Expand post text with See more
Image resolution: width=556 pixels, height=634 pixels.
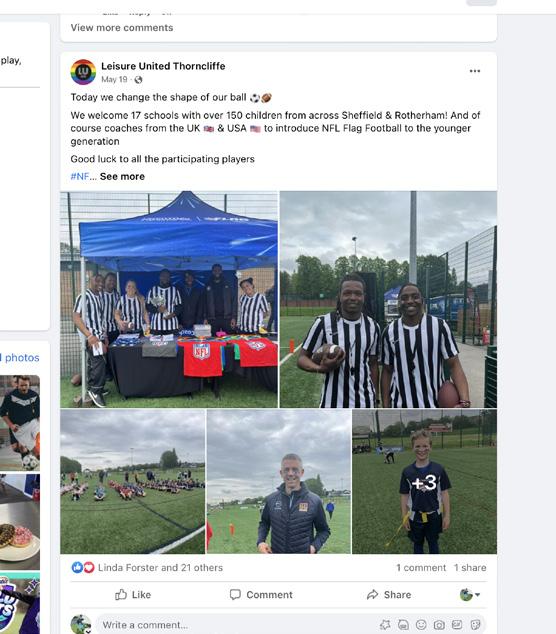(122, 176)
